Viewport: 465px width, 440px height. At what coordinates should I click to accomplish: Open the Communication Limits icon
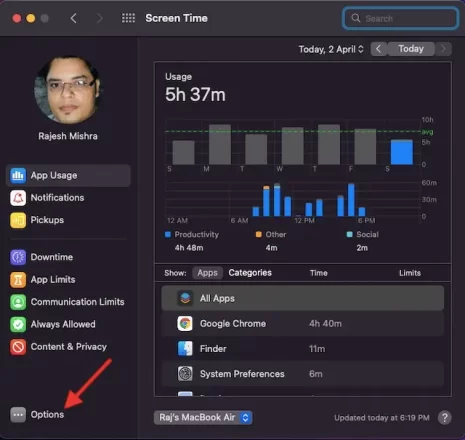coord(18,302)
